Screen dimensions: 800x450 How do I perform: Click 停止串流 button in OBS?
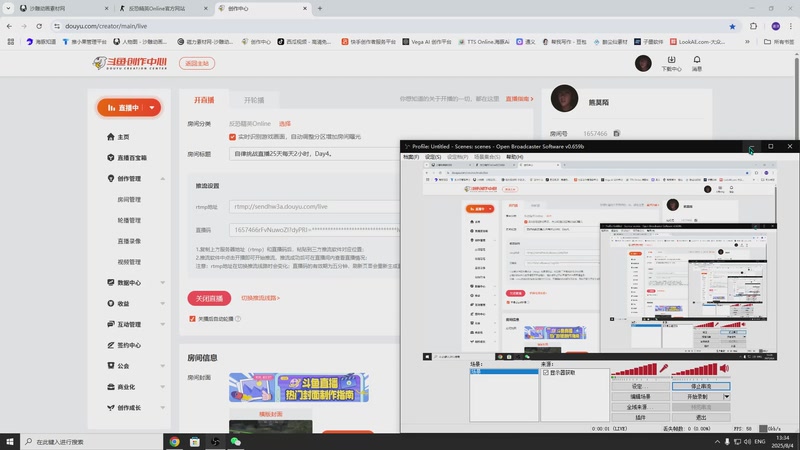tap(701, 386)
